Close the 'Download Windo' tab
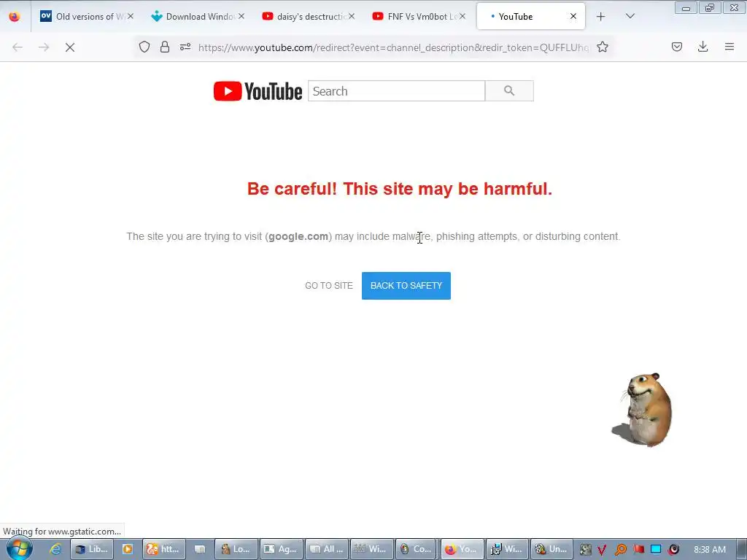The width and height of the screenshot is (747, 560). coord(241,16)
